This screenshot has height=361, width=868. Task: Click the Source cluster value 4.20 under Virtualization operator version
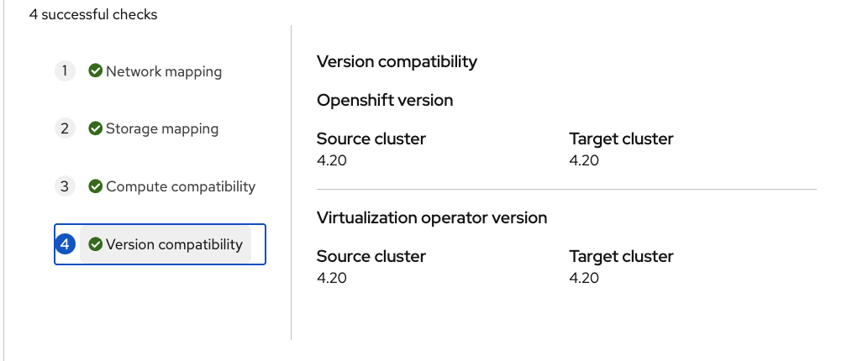click(x=332, y=278)
